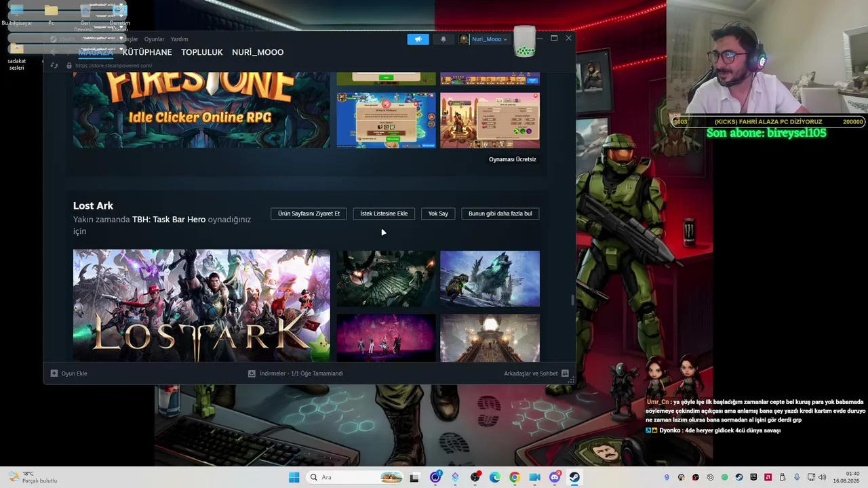This screenshot has height=488, width=868.
Task: Click the microphone tray icon
Action: [x=797, y=477]
